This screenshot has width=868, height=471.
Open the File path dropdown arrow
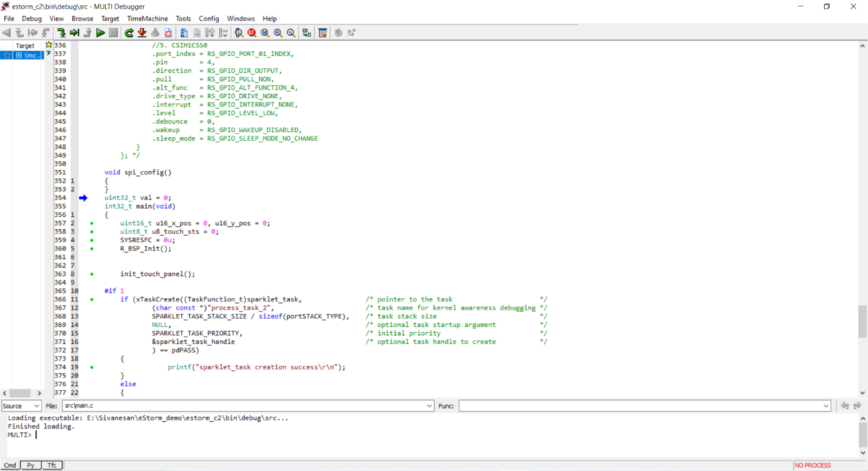(429, 406)
